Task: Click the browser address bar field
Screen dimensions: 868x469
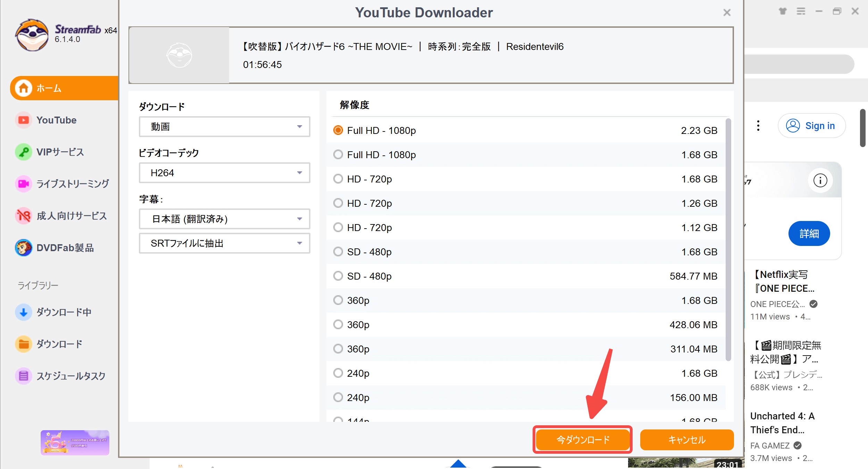Action: click(x=799, y=64)
